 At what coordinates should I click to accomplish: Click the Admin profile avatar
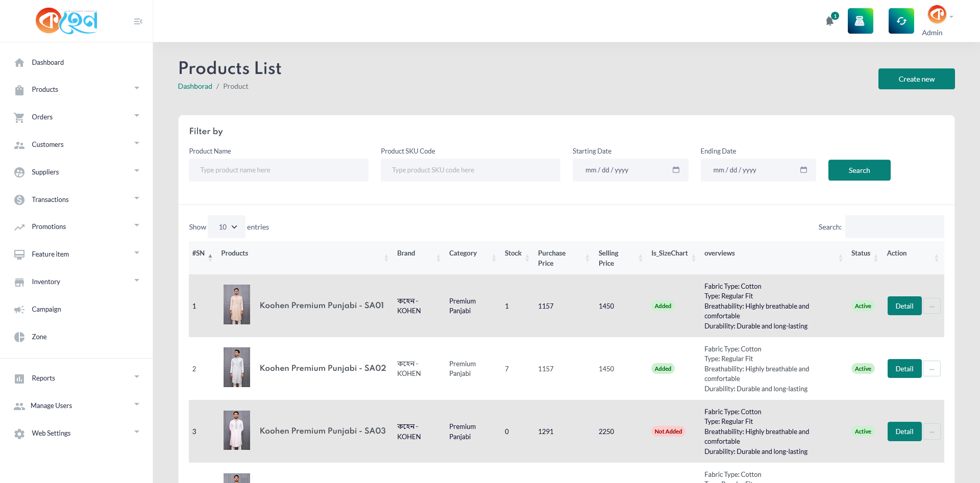point(937,14)
